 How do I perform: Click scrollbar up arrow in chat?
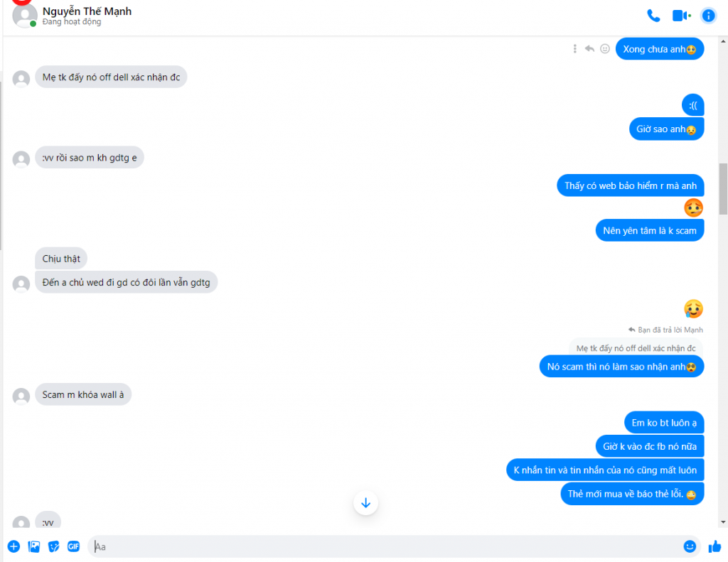click(x=723, y=41)
